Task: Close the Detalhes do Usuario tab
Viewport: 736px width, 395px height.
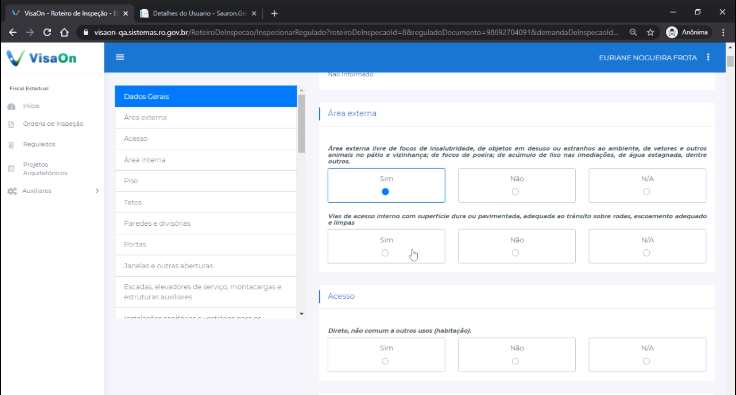Action: [254, 14]
